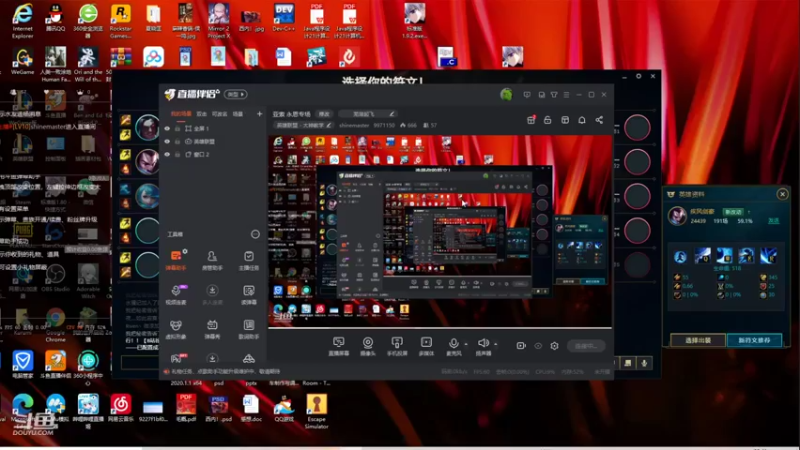The image size is (800, 450).
Task: Open streaming settings gear in bottom bar
Action: coord(555,345)
